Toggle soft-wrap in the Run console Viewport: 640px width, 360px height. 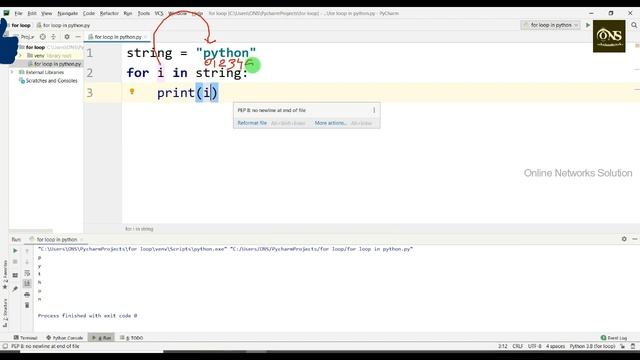pos(27,273)
